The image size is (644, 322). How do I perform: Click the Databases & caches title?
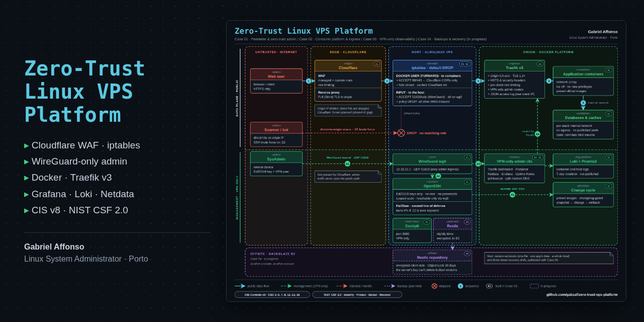583,118
